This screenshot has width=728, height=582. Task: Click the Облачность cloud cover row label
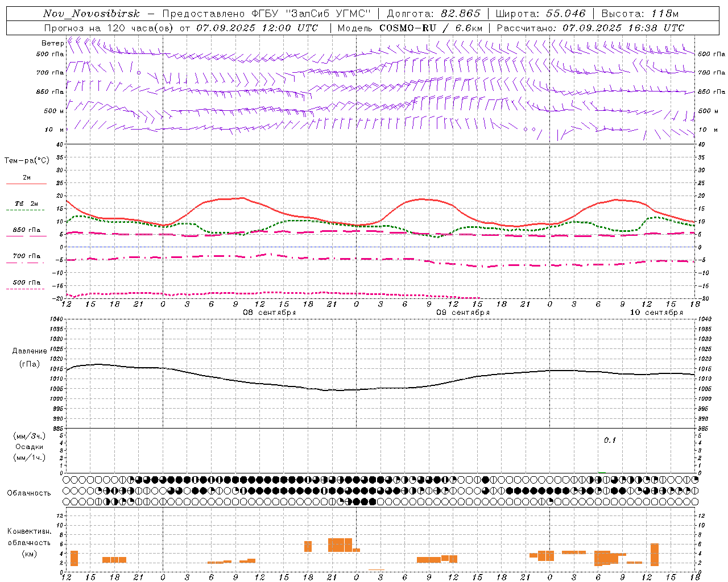[x=29, y=493]
